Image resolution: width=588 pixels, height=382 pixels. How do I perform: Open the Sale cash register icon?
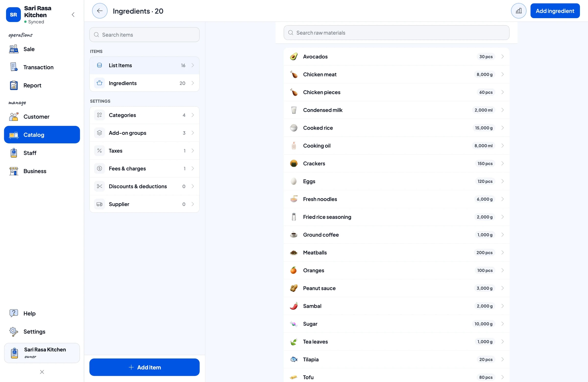[x=13, y=49]
